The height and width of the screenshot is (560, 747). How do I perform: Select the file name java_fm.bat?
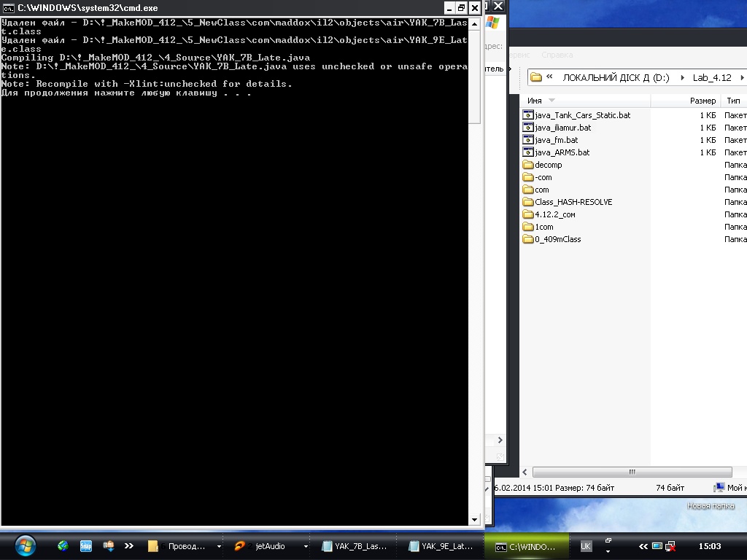[x=557, y=140]
